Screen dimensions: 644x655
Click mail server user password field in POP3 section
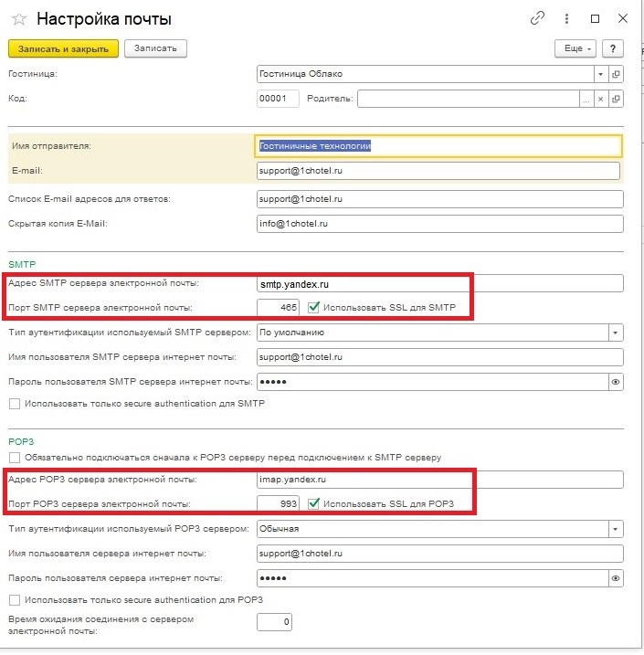point(432,578)
